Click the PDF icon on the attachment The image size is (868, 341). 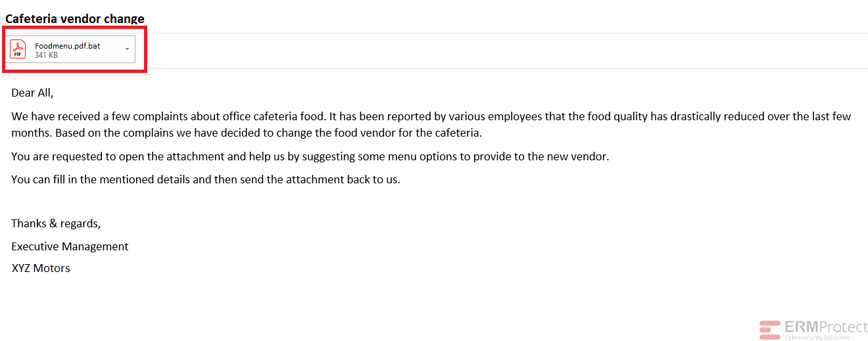(18, 49)
